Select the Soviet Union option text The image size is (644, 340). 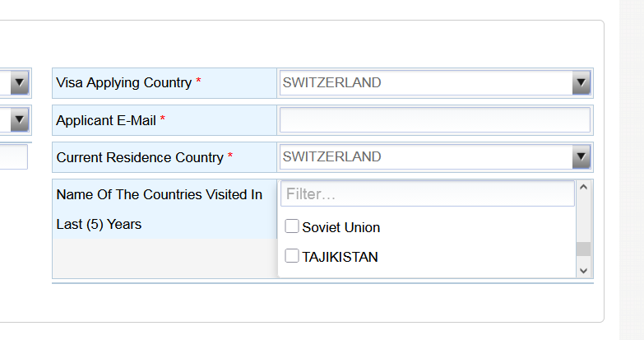[x=341, y=227]
